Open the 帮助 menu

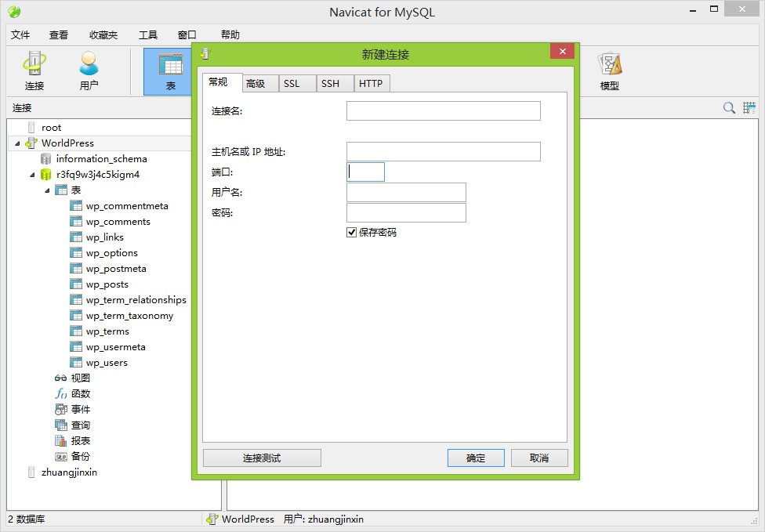(230, 34)
